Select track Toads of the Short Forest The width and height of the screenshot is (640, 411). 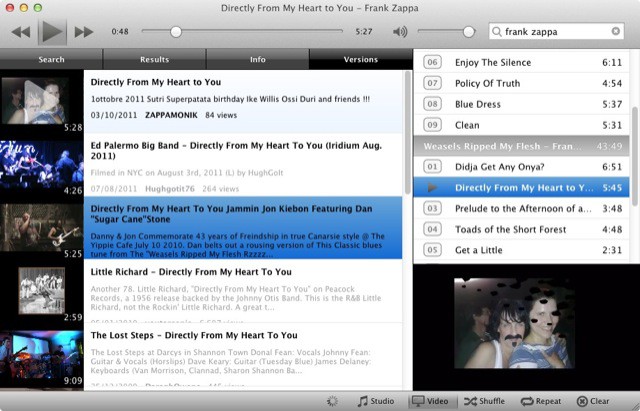click(510, 229)
